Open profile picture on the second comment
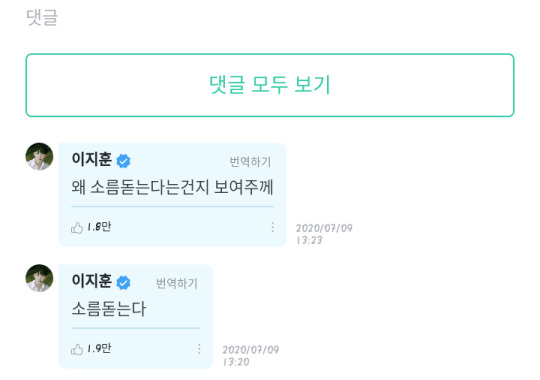The image size is (540, 380). click(39, 278)
